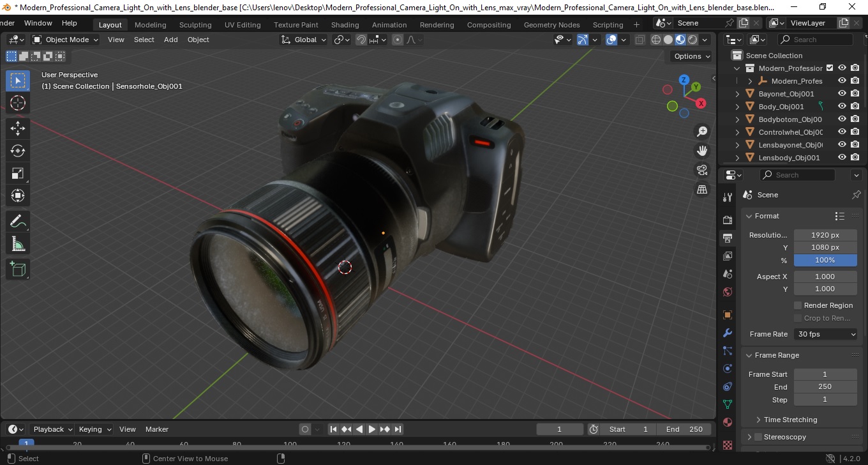The height and width of the screenshot is (465, 868).
Task: Open the Frame Rate 30 fps dropdown
Action: coord(826,334)
